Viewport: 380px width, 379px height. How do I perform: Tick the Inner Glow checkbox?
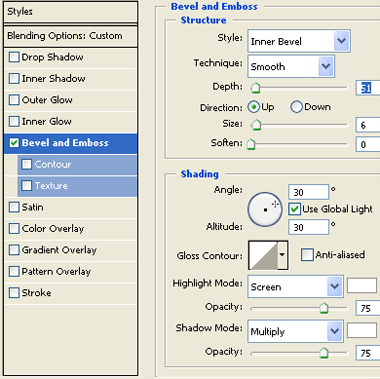tap(14, 121)
